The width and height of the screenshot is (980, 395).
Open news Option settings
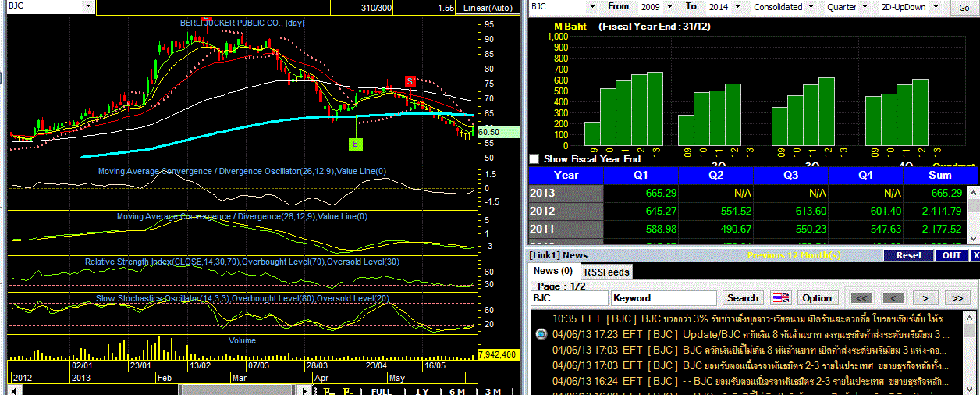click(x=817, y=297)
